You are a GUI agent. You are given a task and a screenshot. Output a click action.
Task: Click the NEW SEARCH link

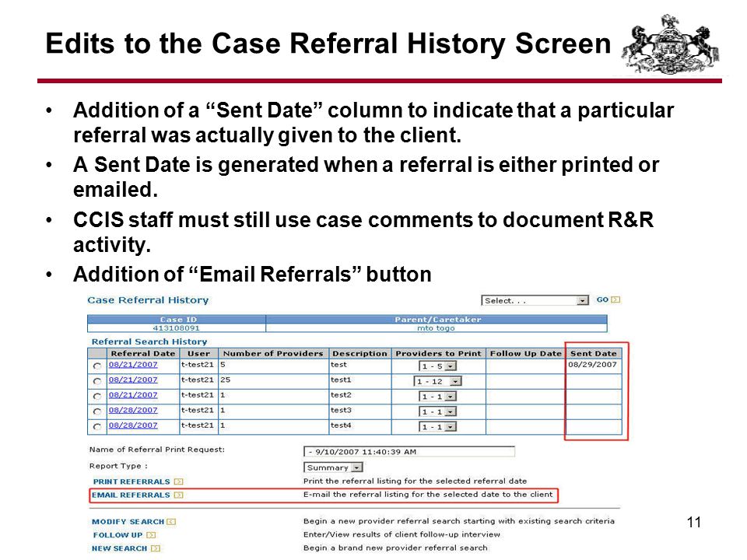[120, 548]
